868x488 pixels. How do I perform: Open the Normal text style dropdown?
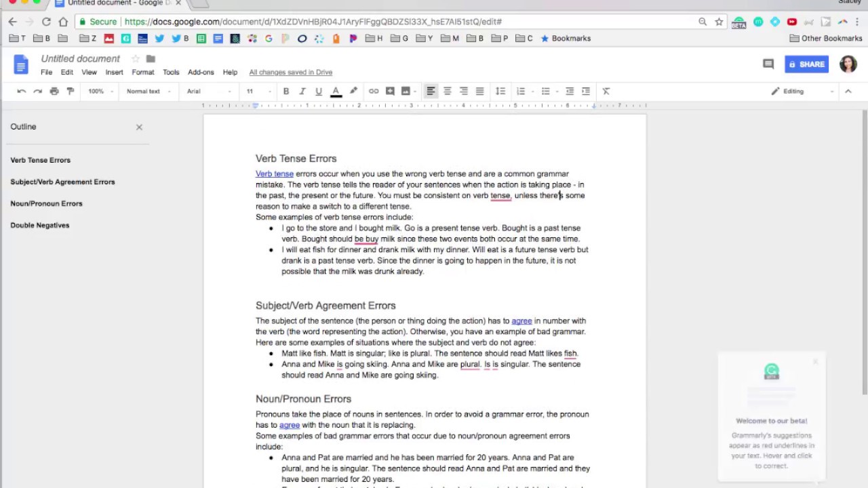pos(148,91)
